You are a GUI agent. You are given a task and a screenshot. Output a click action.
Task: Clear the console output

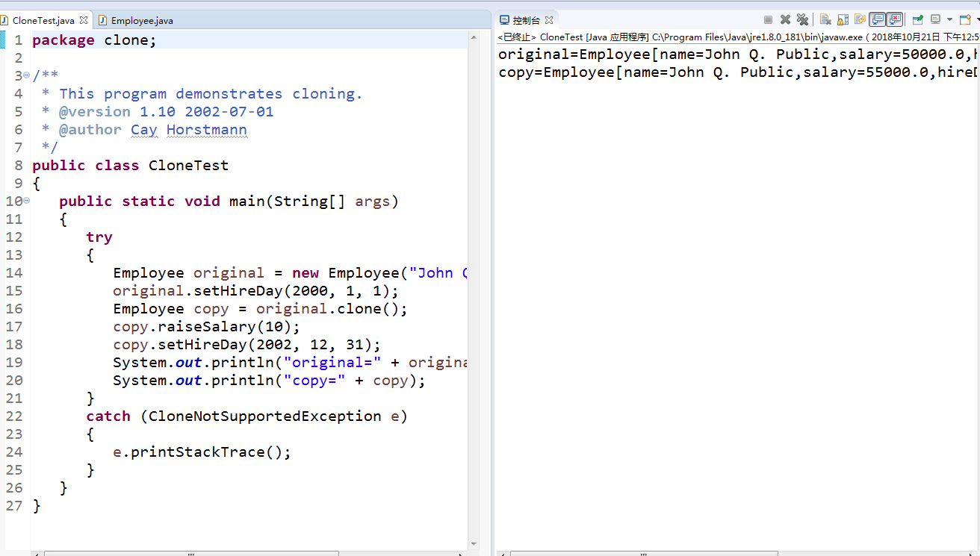825,19
